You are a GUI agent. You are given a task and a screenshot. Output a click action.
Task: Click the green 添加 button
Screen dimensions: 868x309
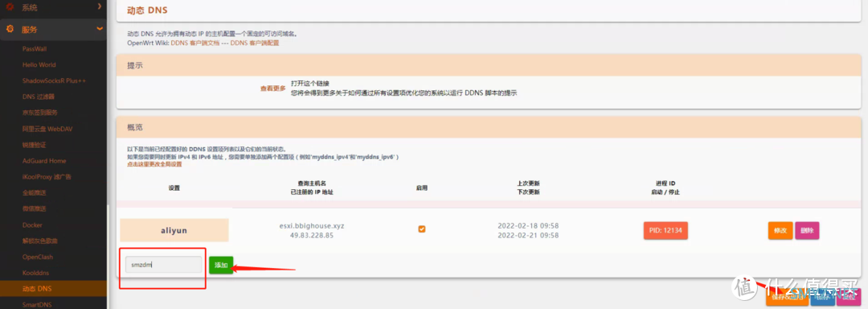(222, 265)
